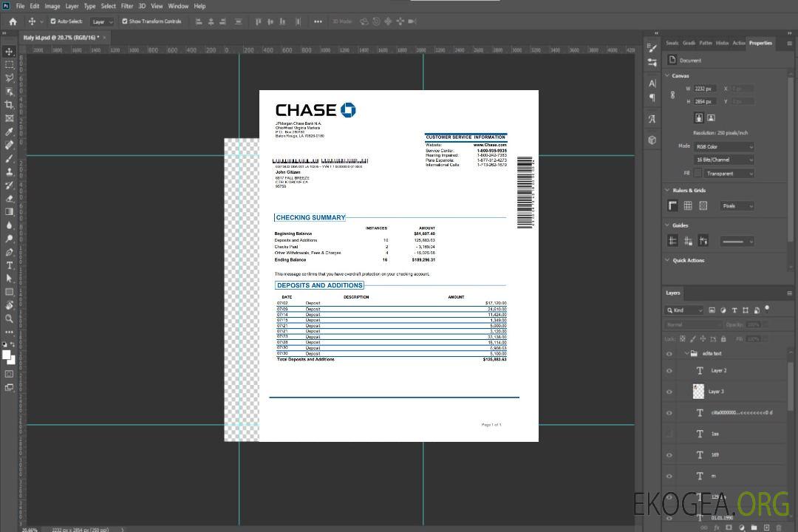Viewport: 798px width, 532px height.
Task: Open the 3D panel cube icon
Action: coord(652,140)
